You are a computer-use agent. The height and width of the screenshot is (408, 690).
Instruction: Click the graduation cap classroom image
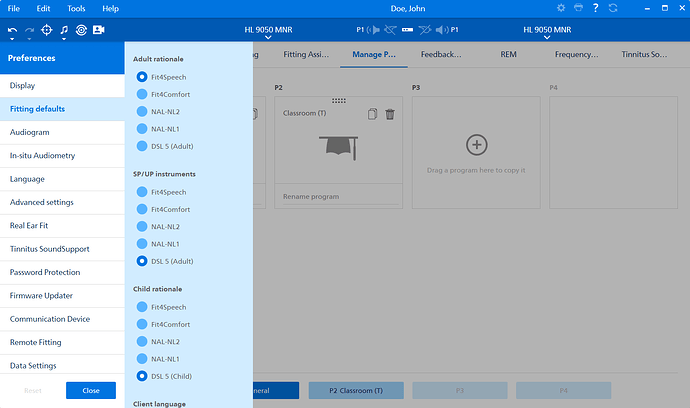338,148
